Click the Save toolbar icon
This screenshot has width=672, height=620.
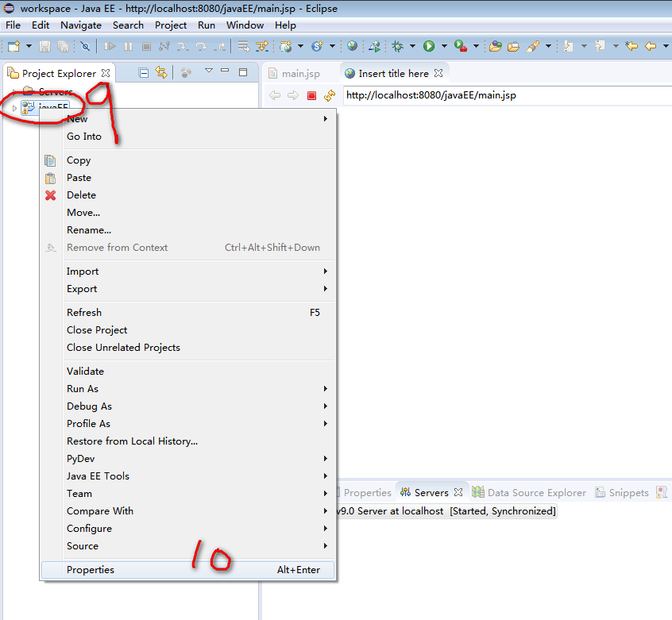(x=44, y=46)
